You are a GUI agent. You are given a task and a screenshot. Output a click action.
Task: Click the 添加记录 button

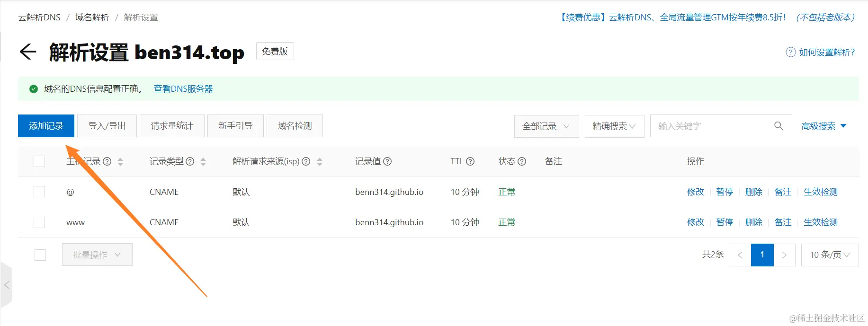(x=46, y=126)
